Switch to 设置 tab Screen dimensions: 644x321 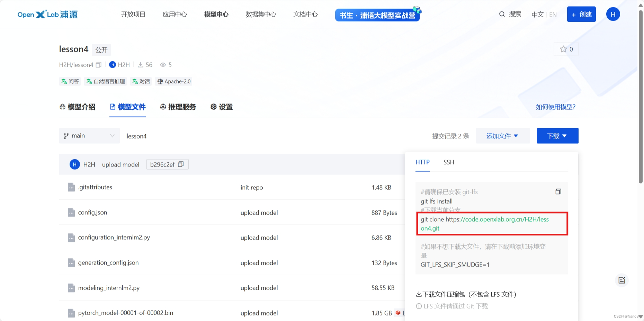pos(222,107)
